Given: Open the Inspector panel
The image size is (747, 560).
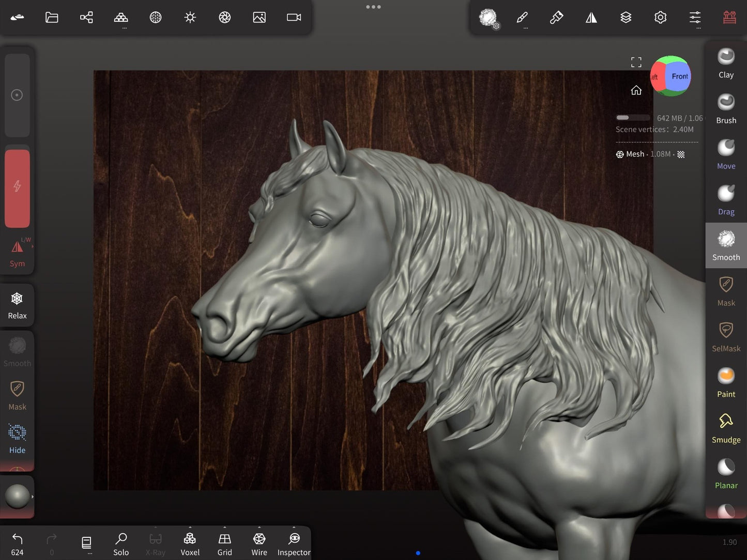Looking at the screenshot, I should click(x=294, y=543).
